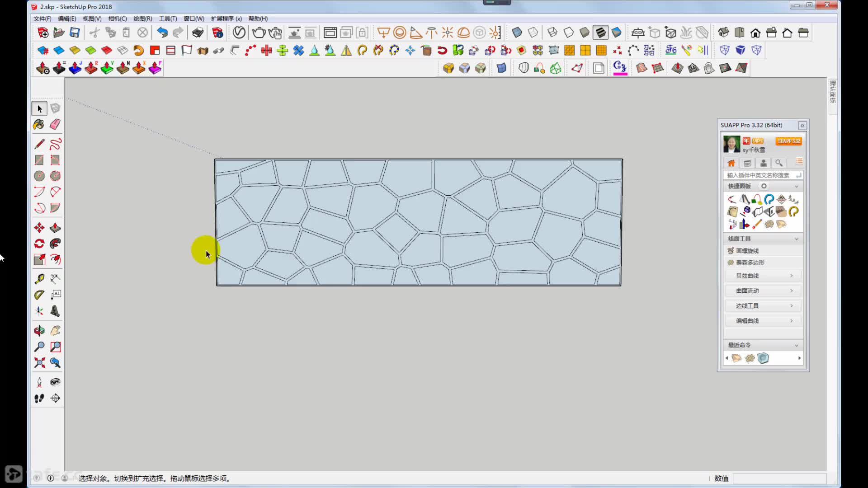
Task: Open quick panel settings gear
Action: click(764, 186)
